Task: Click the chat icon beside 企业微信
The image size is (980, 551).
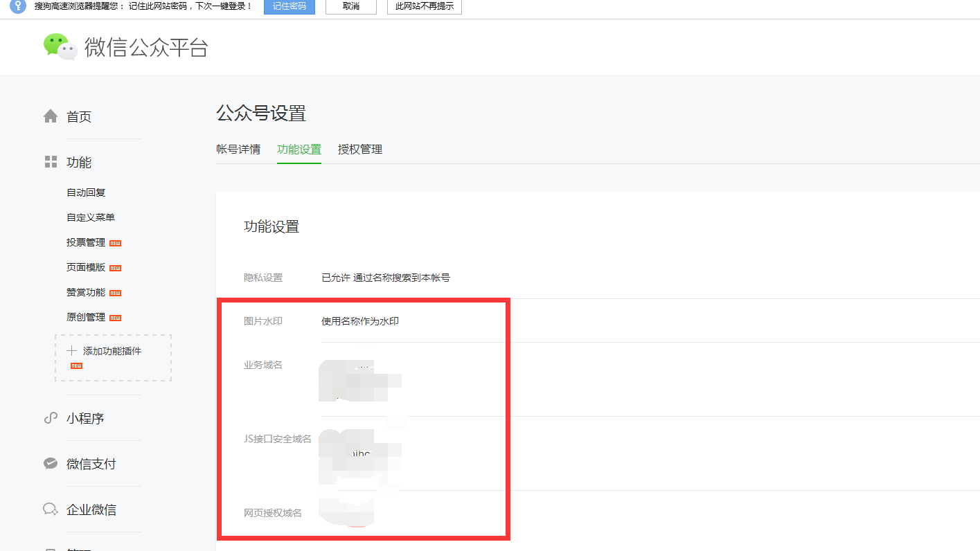Action: (x=51, y=509)
